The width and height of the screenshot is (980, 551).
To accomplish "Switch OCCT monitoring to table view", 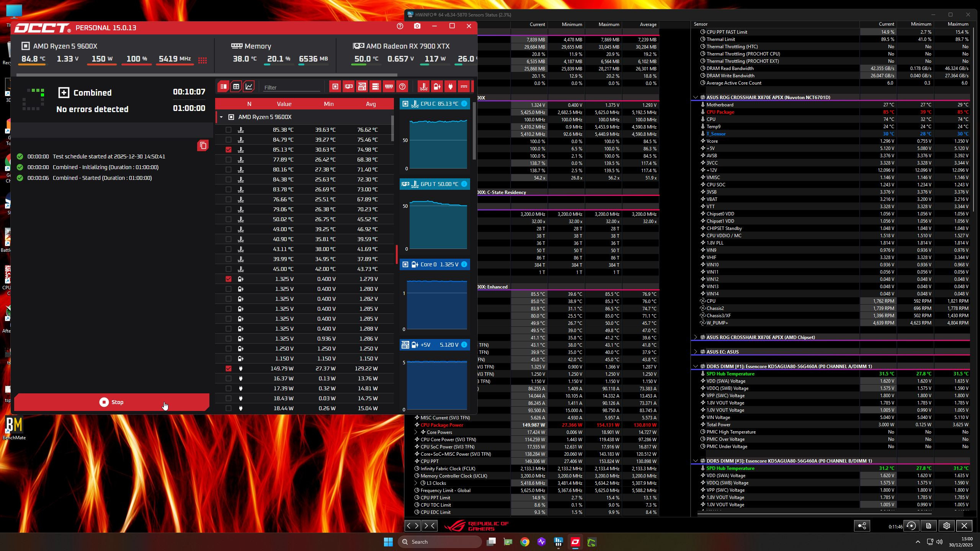I will pyautogui.click(x=236, y=86).
